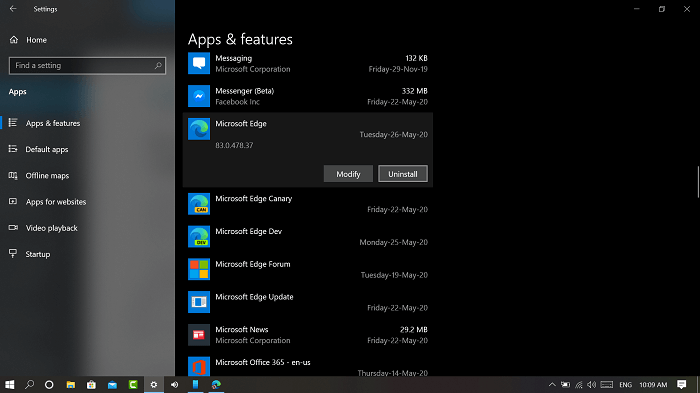
Task: Click the Modify button for Microsoft Edge
Action: click(x=348, y=174)
